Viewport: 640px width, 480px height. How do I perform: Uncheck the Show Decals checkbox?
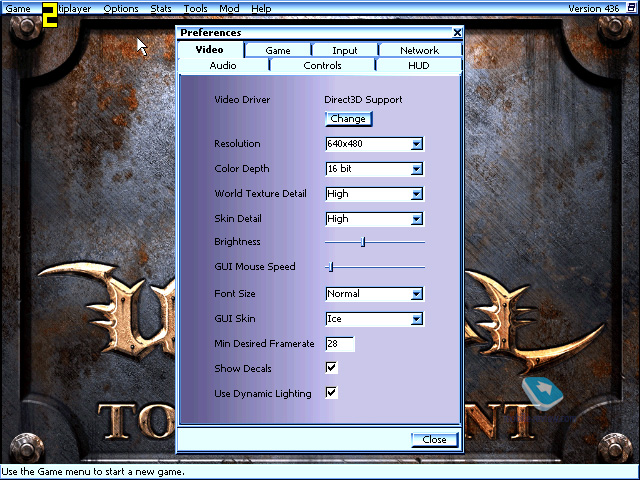click(x=331, y=368)
